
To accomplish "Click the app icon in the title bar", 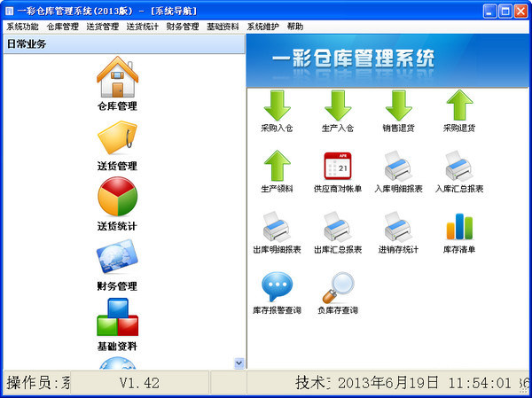I will 9,12.
